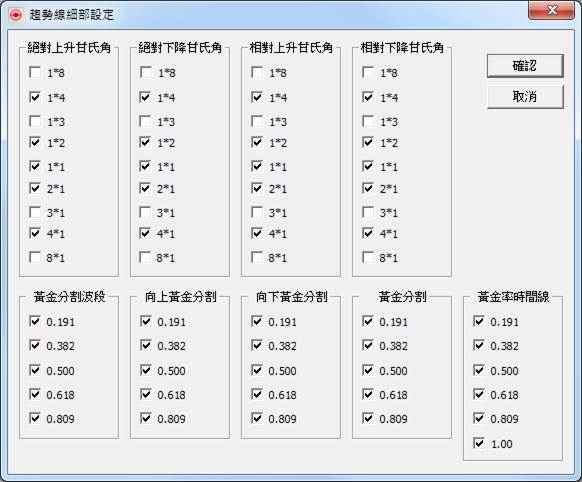582x482 pixels.
Task: Click the red app icon in title bar
Action: (x=16, y=15)
